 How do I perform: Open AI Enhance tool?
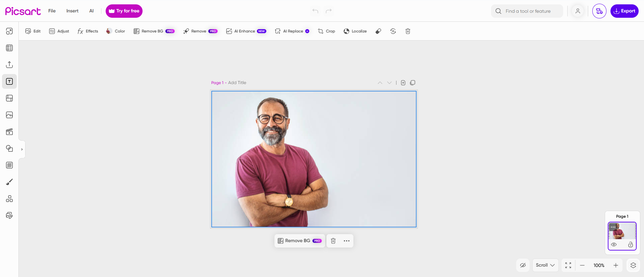(246, 31)
